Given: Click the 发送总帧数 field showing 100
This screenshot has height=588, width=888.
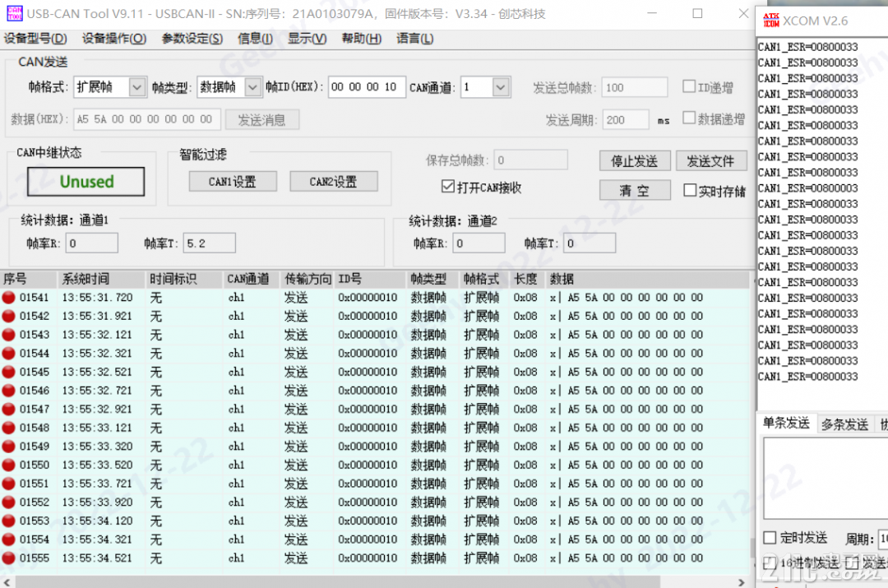Looking at the screenshot, I should 634,88.
